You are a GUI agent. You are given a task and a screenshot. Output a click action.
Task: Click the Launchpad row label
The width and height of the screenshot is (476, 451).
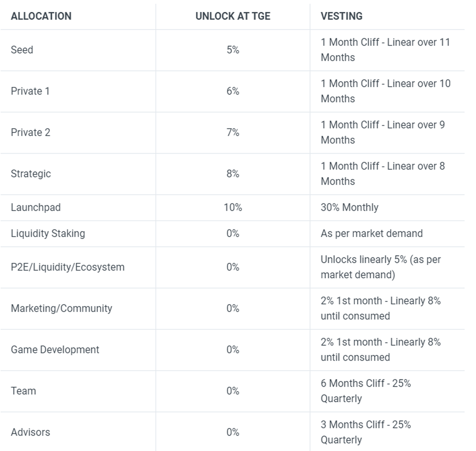tap(36, 208)
